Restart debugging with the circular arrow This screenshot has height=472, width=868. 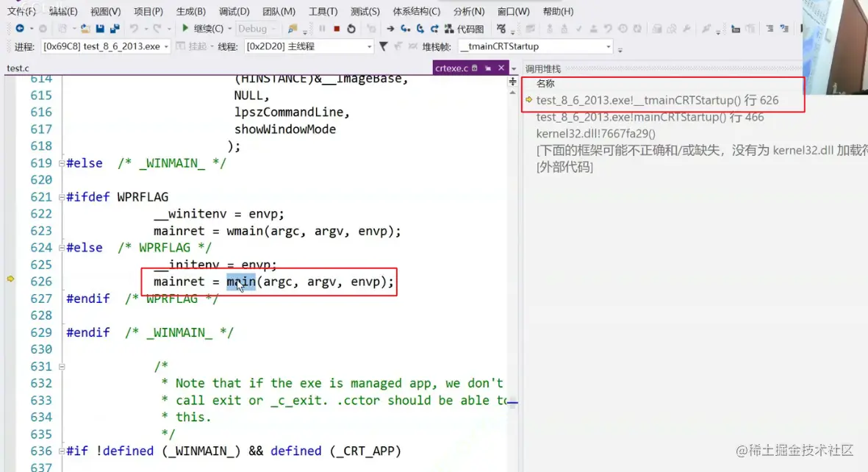[x=351, y=28]
